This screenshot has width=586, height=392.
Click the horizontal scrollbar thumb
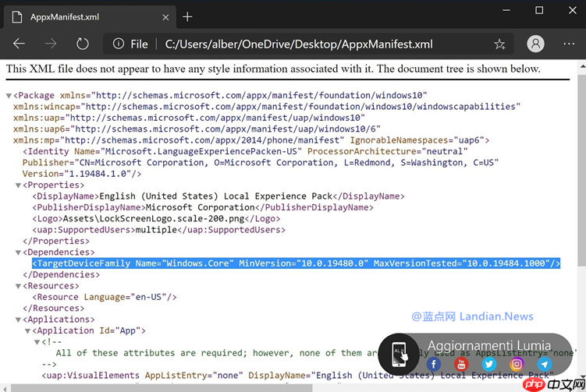[162, 388]
